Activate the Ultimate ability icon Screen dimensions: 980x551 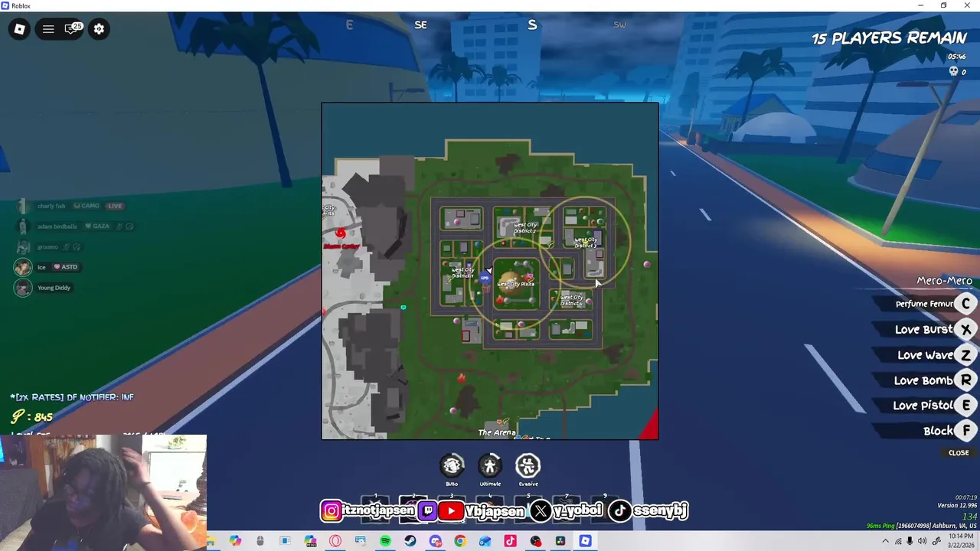(x=490, y=465)
